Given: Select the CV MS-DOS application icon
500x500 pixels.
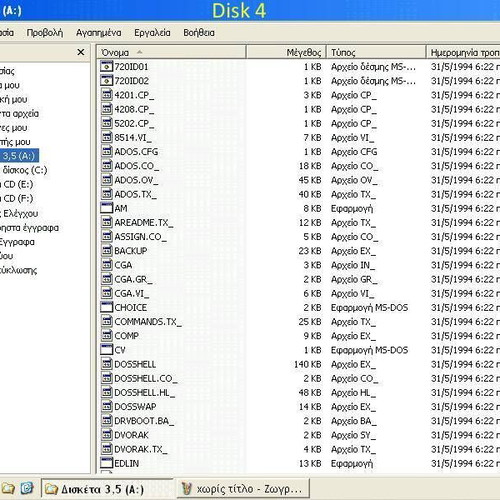Looking at the screenshot, I should (106, 350).
